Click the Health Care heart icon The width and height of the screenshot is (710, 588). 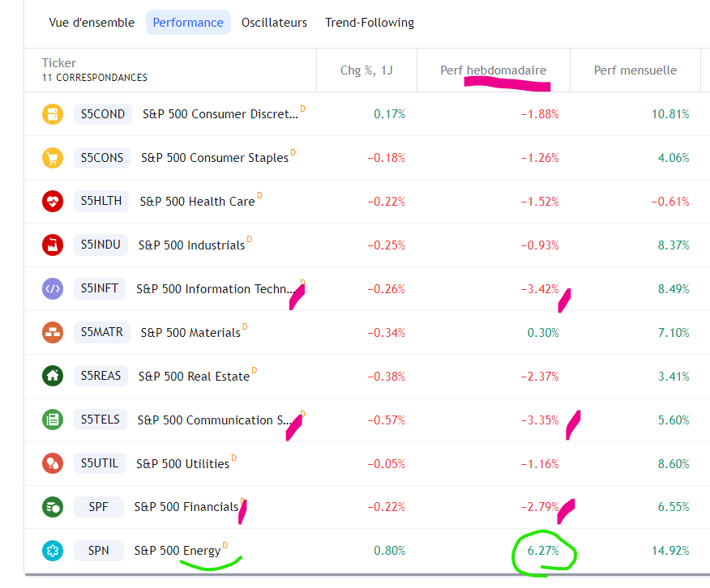click(53, 202)
